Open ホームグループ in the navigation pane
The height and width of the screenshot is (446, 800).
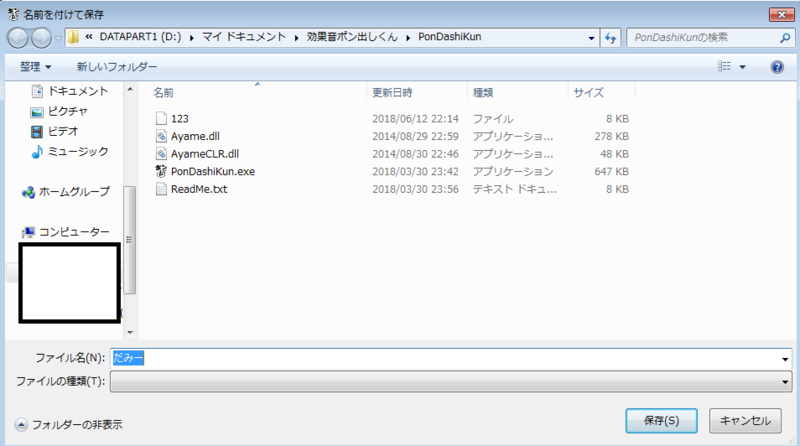[x=74, y=192]
